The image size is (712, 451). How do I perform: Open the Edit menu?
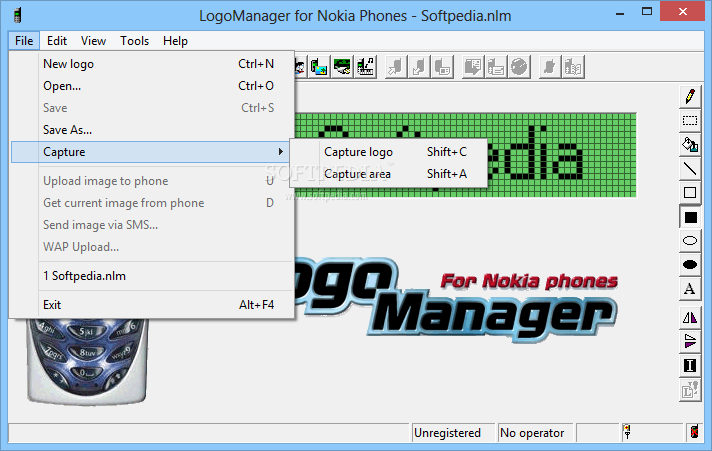pyautogui.click(x=57, y=41)
